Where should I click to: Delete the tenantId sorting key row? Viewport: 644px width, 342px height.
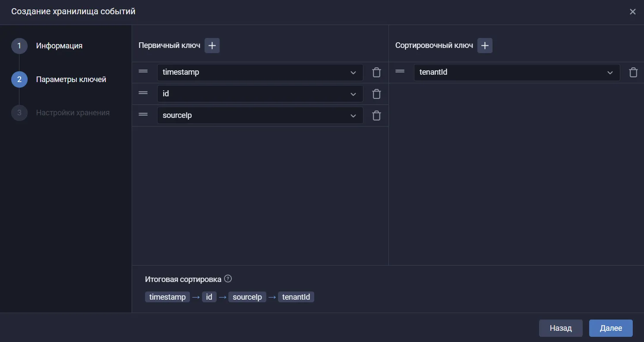pyautogui.click(x=633, y=72)
